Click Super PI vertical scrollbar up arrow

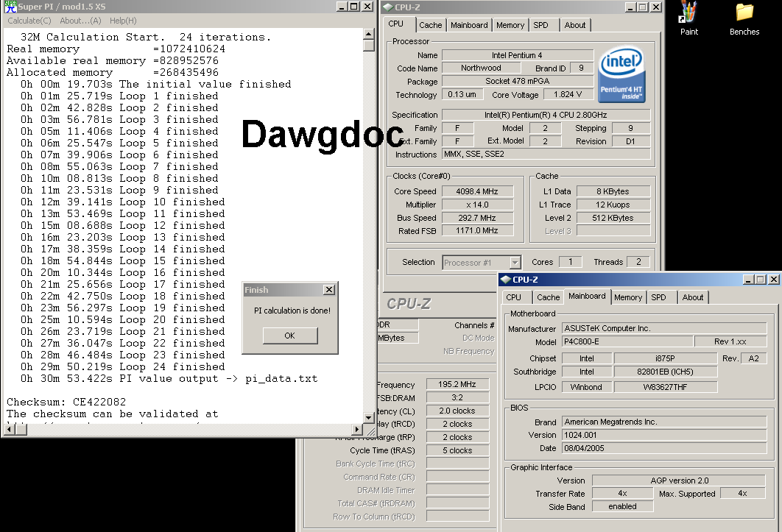click(x=369, y=34)
